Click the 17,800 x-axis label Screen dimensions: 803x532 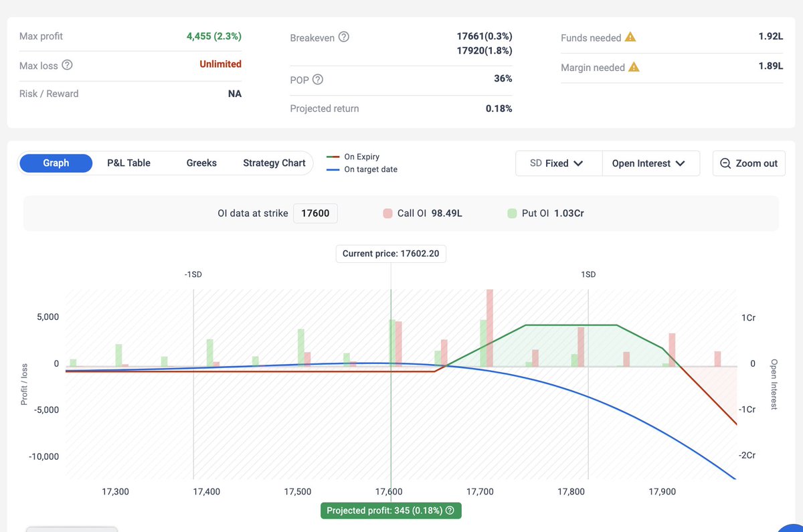pos(571,492)
